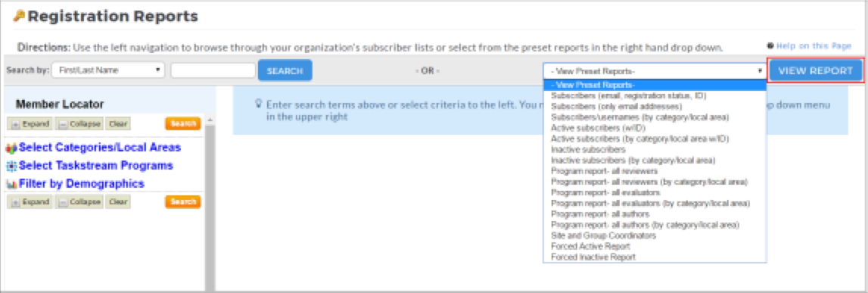This screenshot has height=293, width=868.
Task: Collapse all using the top Collapse button
Action: point(79,123)
